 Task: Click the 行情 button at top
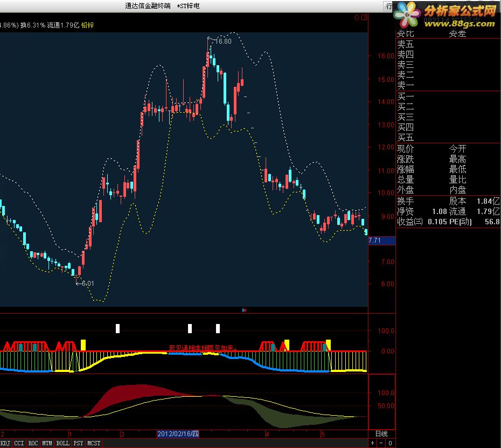click(389, 6)
